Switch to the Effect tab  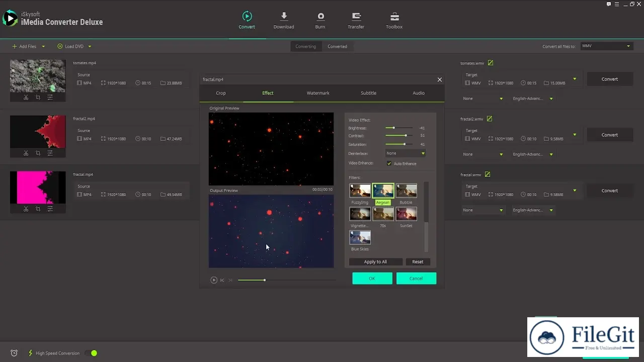pyautogui.click(x=268, y=93)
